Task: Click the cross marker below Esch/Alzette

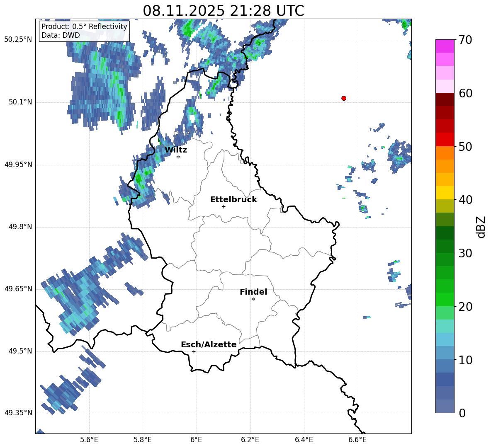Action: (194, 351)
